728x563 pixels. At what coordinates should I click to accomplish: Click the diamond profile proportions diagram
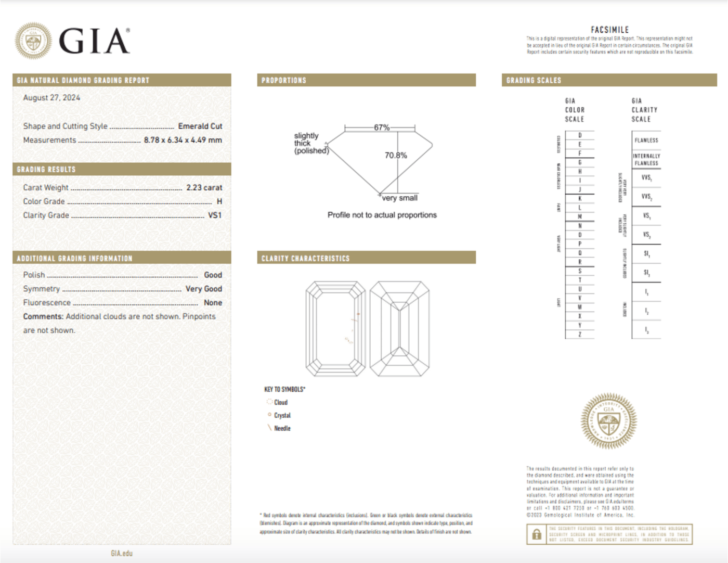(x=380, y=162)
